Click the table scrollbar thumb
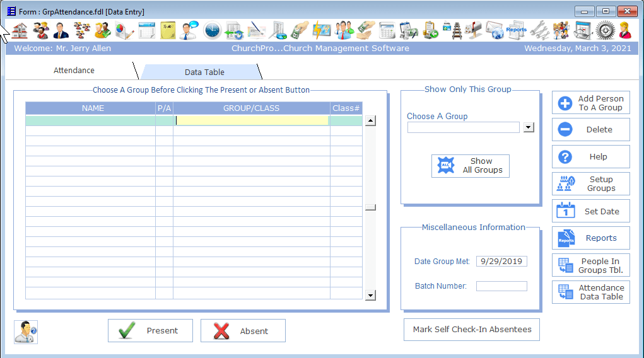The height and width of the screenshot is (358, 644). coord(370,207)
